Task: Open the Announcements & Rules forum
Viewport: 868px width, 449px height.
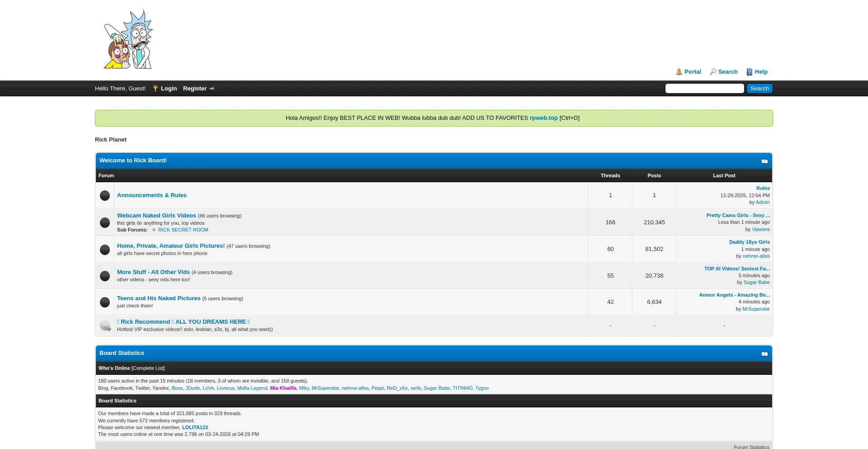Action: pos(151,195)
